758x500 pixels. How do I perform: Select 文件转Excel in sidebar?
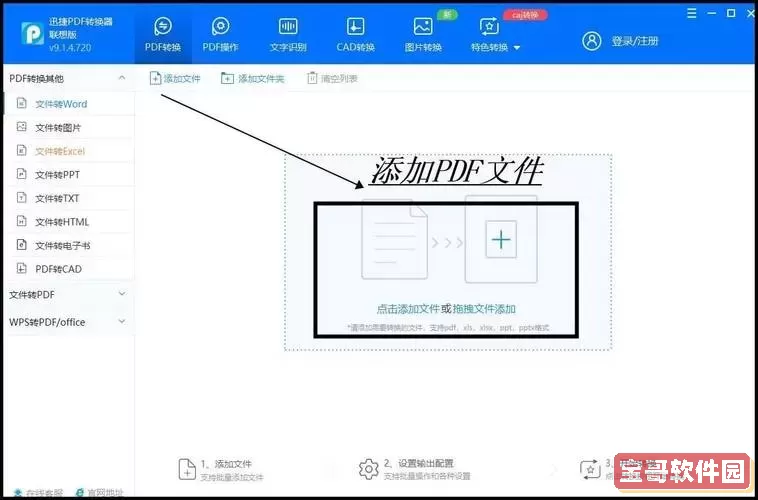click(60, 151)
